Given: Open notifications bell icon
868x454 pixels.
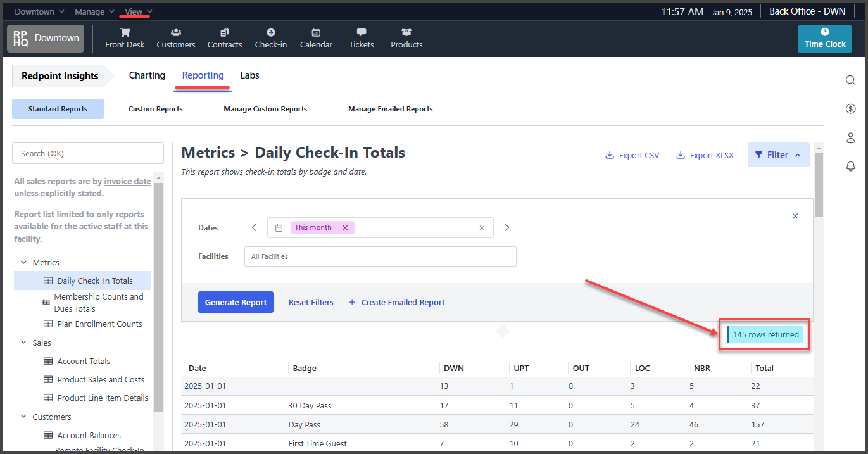Looking at the screenshot, I should point(851,167).
